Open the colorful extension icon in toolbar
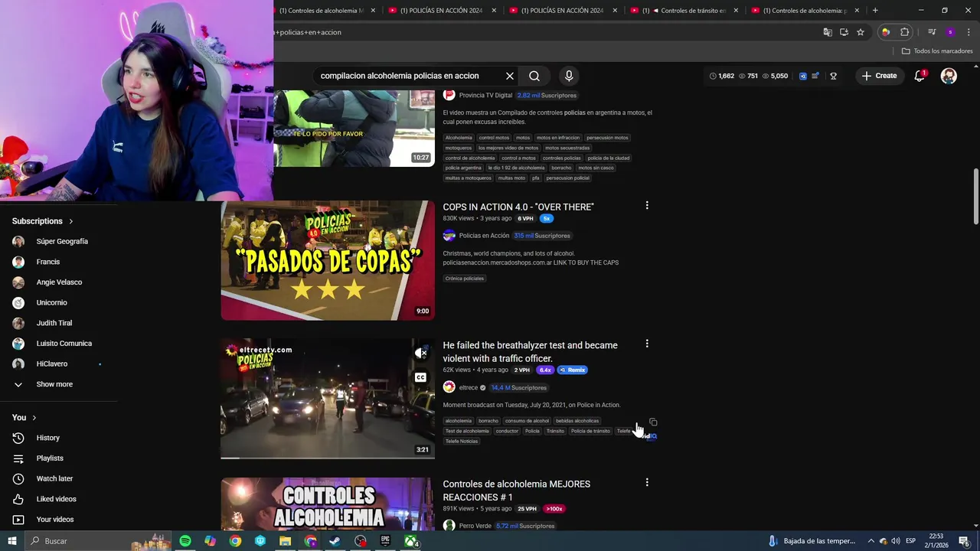Screen dimensions: 980x551 click(x=886, y=32)
